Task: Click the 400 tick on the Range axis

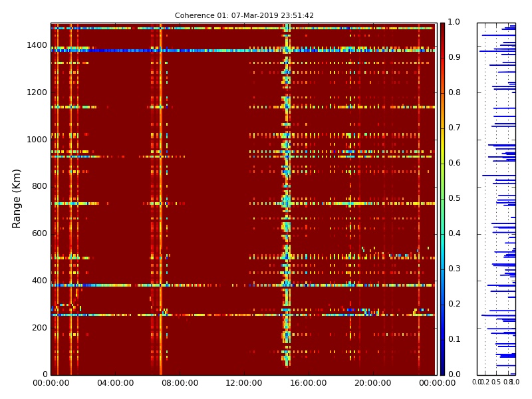Action: pyautogui.click(x=39, y=281)
